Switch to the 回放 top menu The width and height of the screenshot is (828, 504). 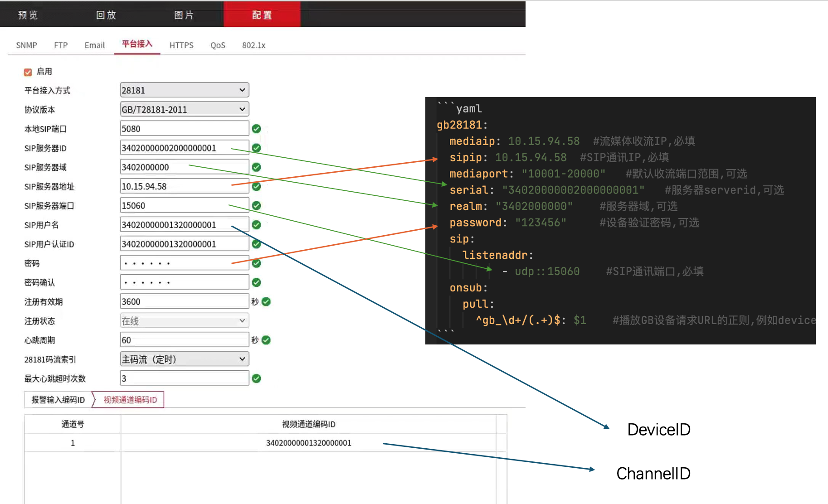106,15
